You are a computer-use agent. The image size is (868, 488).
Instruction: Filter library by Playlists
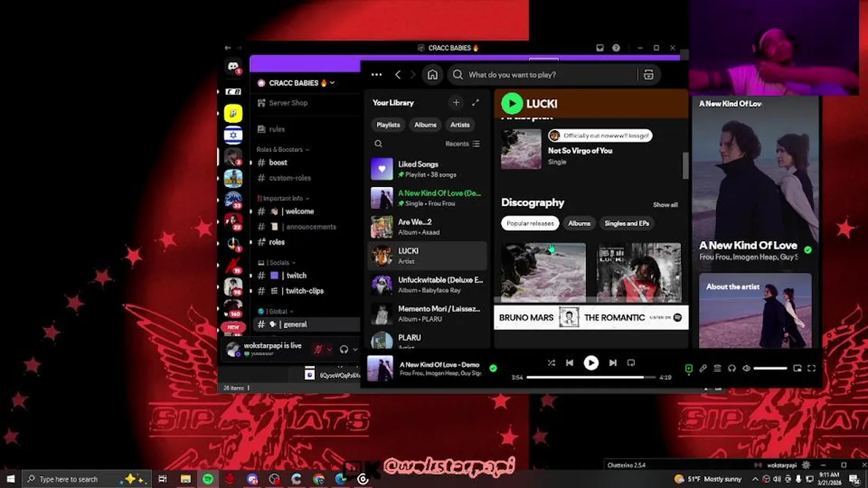point(389,125)
